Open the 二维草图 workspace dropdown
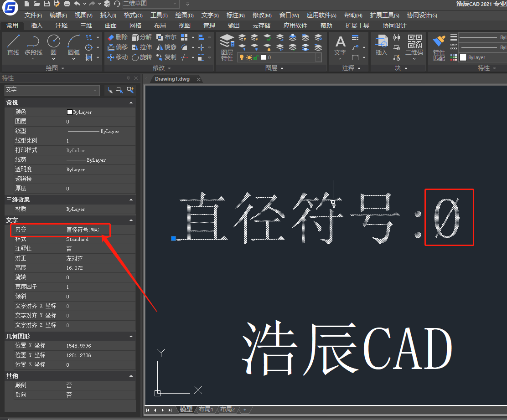This screenshot has width=507, height=420. (x=175, y=4)
